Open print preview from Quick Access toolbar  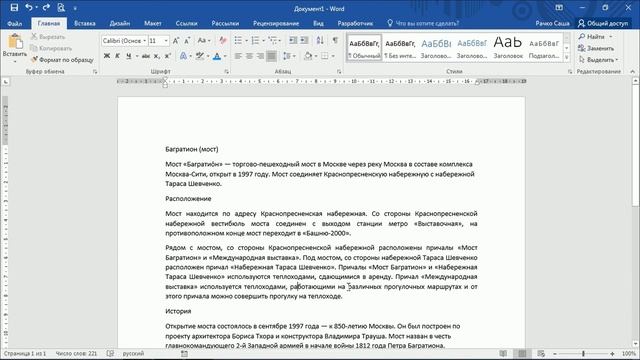click(x=61, y=8)
